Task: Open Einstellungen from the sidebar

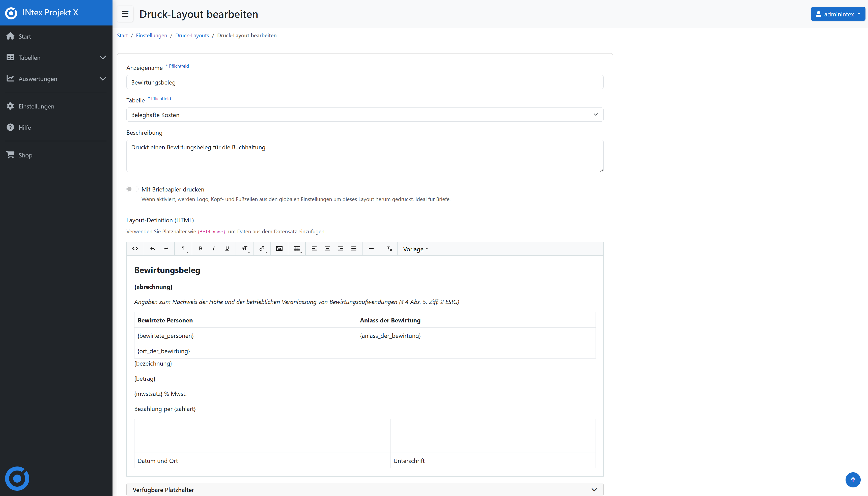Action: click(x=36, y=106)
